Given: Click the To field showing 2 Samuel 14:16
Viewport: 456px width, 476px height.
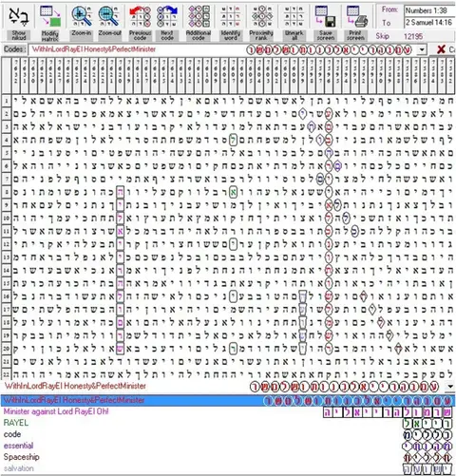Looking at the screenshot, I should click(430, 23).
